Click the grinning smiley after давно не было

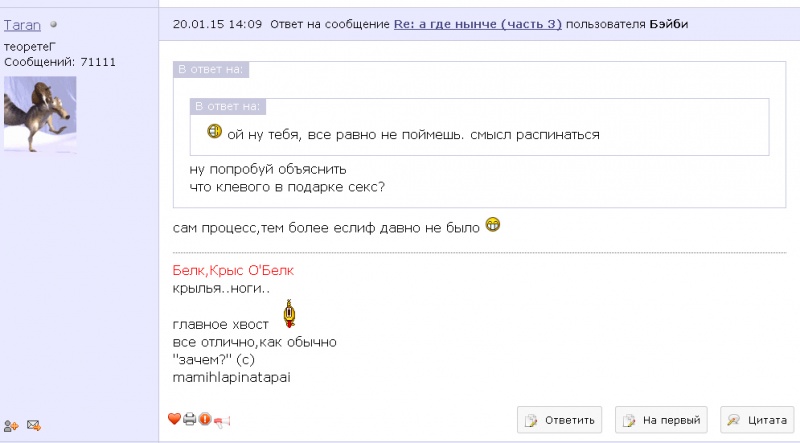click(492, 224)
